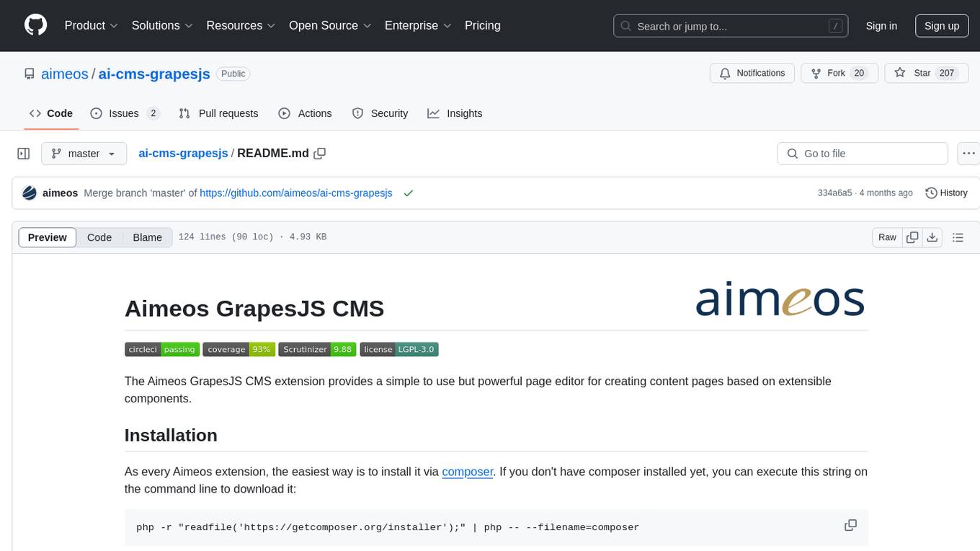Screen dimensions: 980x551
Task: Open the GitHub homepage logo
Action: 35,25
